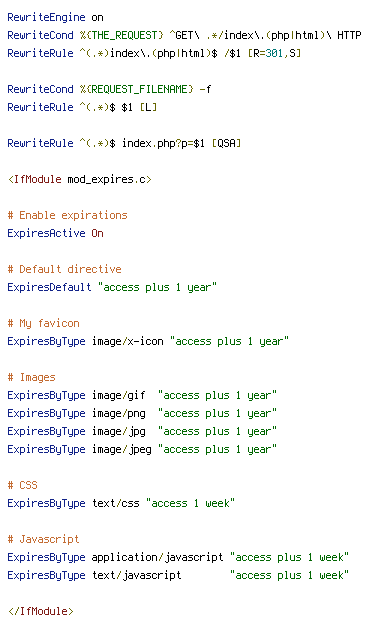Click the text/css "access 1 week" value

[x=190, y=503]
